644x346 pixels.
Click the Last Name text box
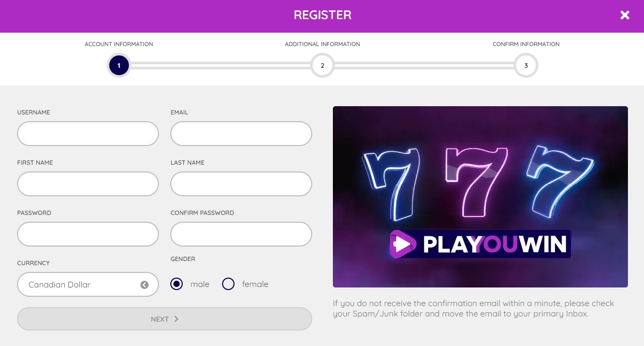point(241,184)
